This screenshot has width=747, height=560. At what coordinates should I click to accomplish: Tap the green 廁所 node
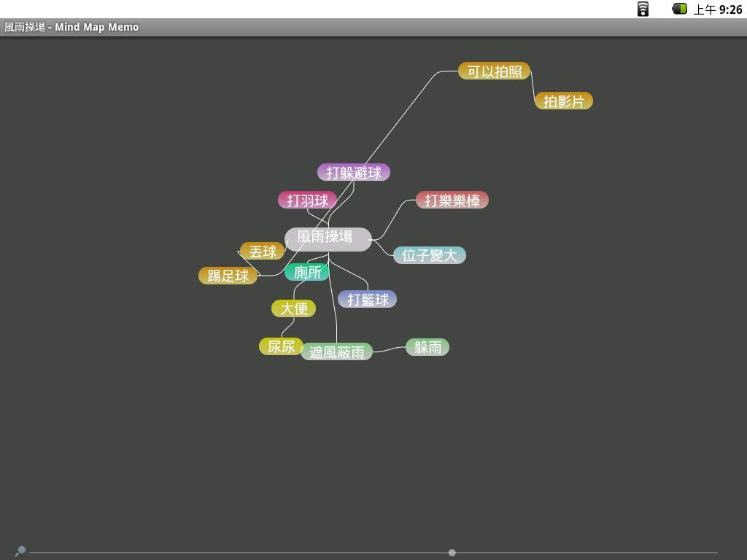click(x=307, y=272)
